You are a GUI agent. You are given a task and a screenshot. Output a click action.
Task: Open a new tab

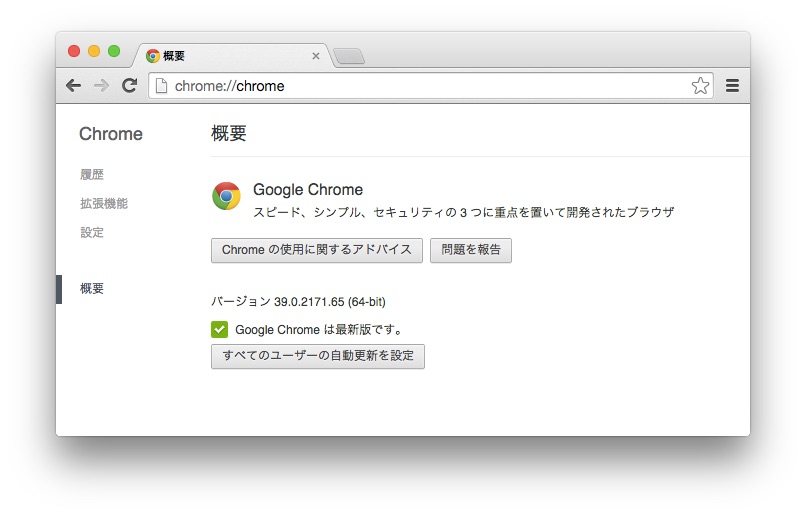click(x=348, y=56)
